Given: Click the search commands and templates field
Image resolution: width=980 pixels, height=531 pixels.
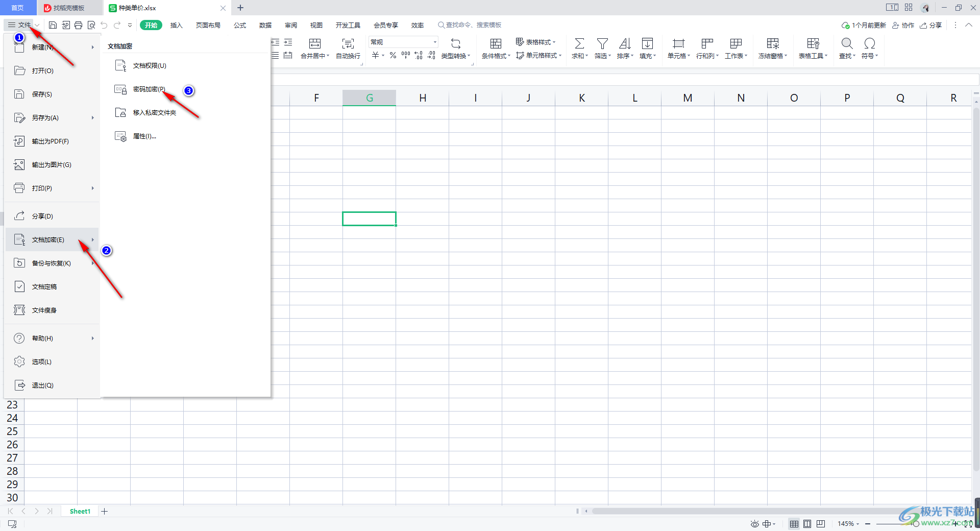Looking at the screenshot, I should point(470,25).
